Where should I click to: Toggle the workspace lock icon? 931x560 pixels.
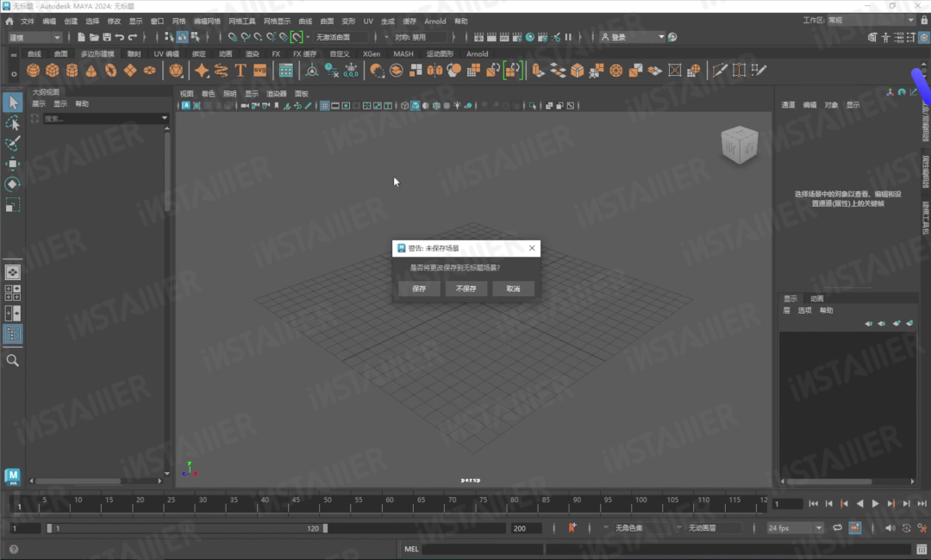(924, 20)
